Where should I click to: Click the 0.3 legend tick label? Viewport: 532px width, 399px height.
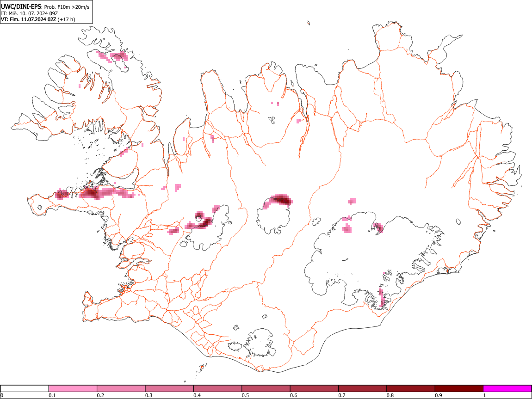148,395
